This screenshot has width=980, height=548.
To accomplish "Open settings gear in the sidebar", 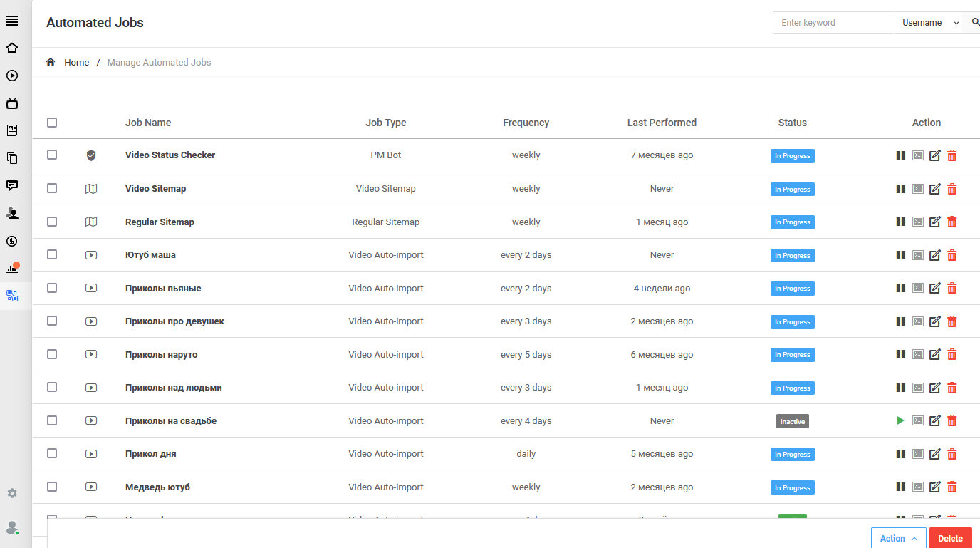I will (x=12, y=493).
